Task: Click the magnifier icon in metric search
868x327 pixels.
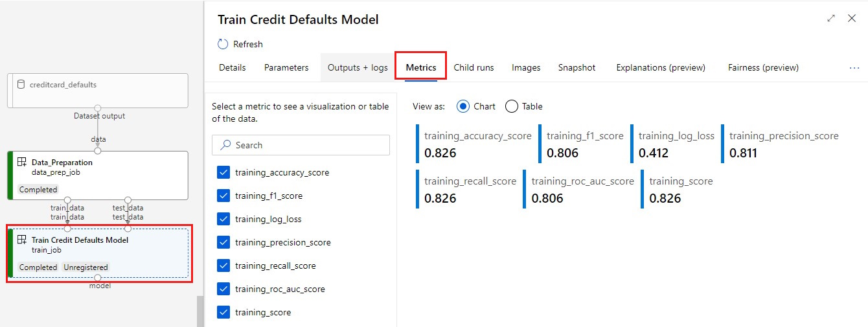Action: point(226,145)
